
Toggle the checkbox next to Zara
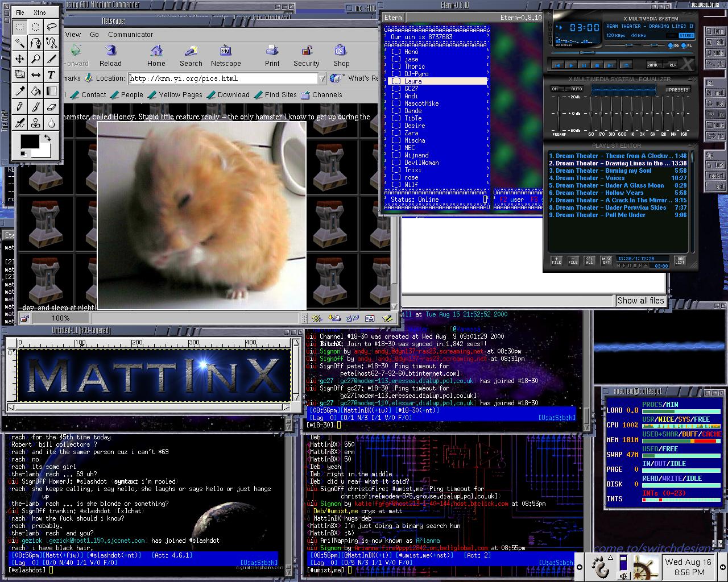[x=396, y=133]
